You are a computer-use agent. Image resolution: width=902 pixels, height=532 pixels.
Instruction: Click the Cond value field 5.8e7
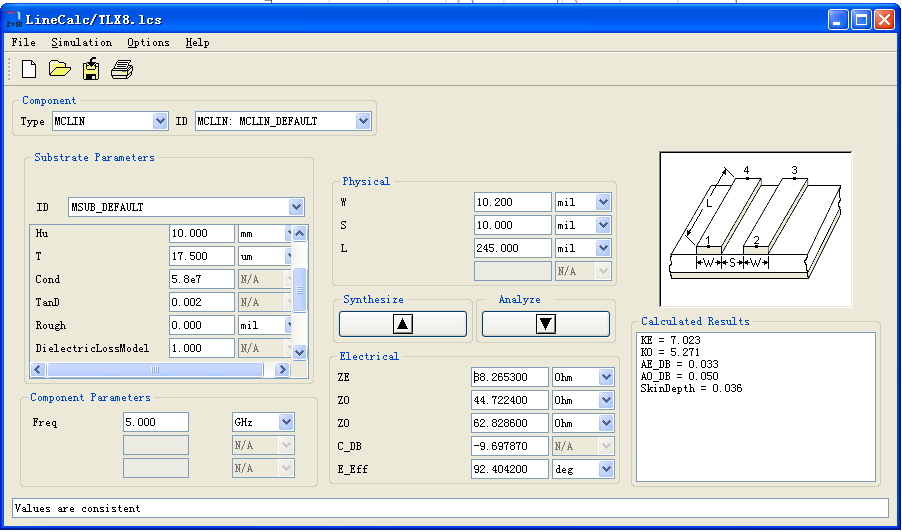202,279
